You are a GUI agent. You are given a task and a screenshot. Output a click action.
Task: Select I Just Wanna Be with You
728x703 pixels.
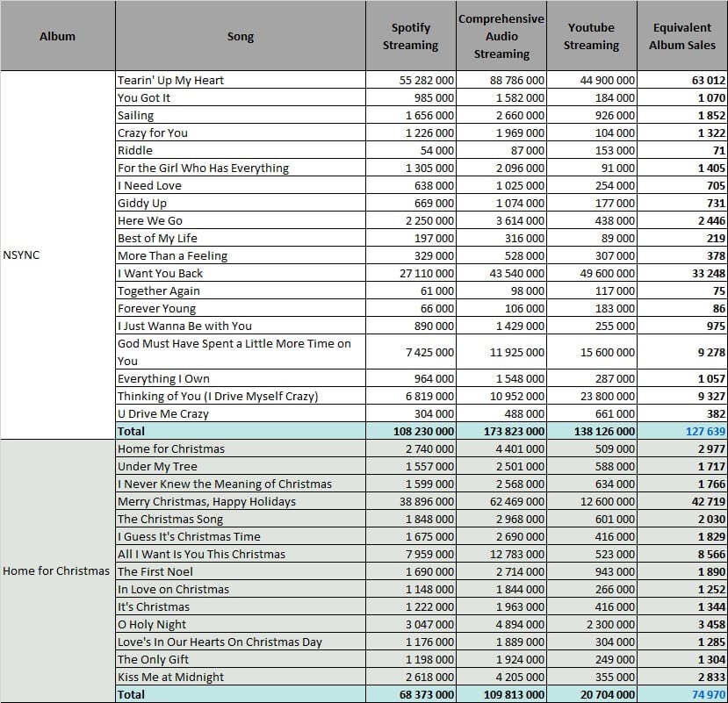241,326
